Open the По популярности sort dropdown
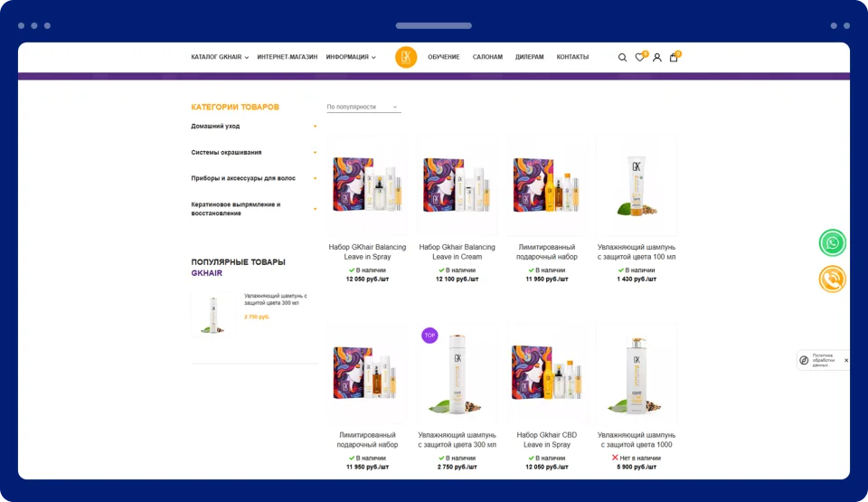The width and height of the screenshot is (868, 502). click(x=363, y=107)
